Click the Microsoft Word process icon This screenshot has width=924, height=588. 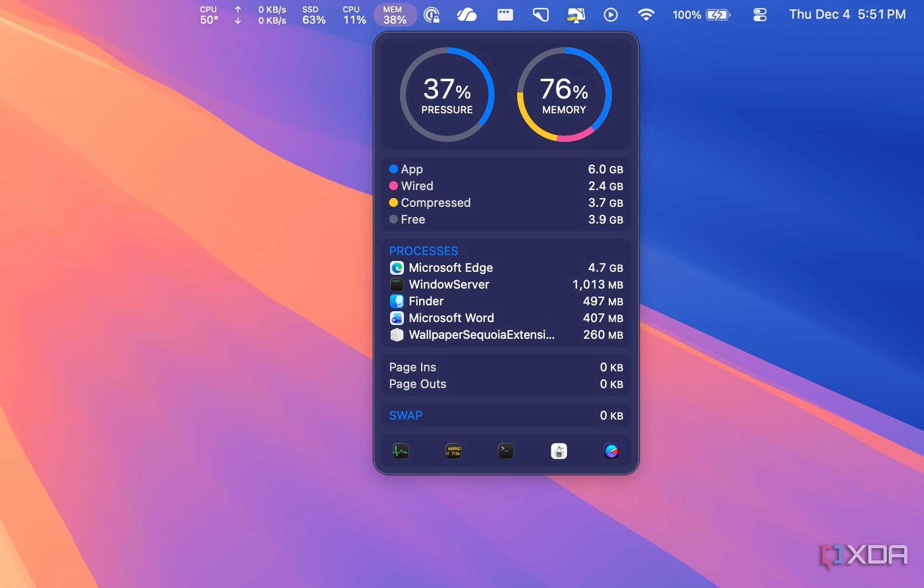(x=397, y=318)
